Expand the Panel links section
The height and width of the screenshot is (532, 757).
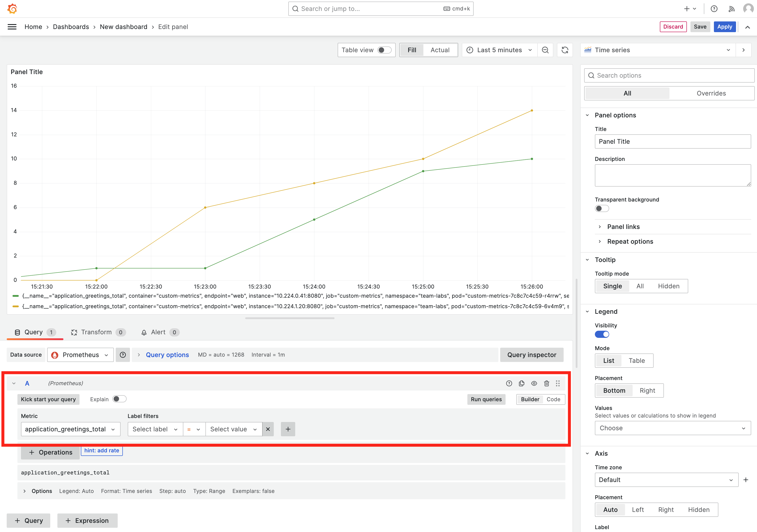click(x=623, y=227)
